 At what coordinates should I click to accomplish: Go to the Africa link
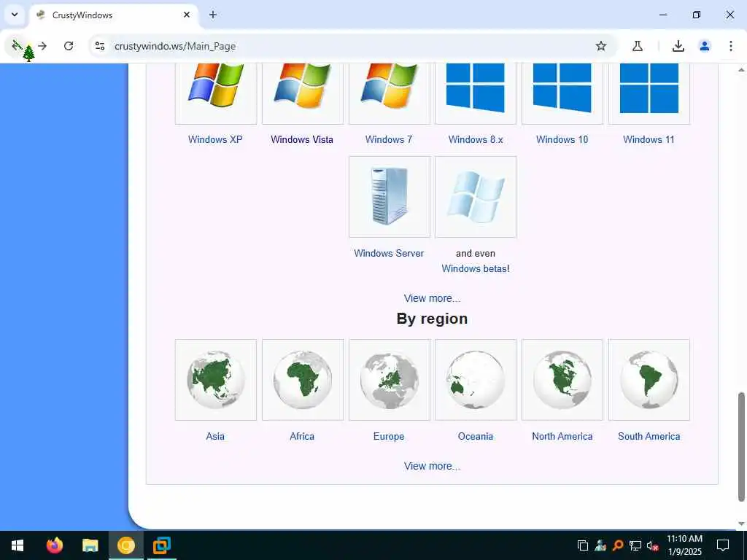coord(302,436)
